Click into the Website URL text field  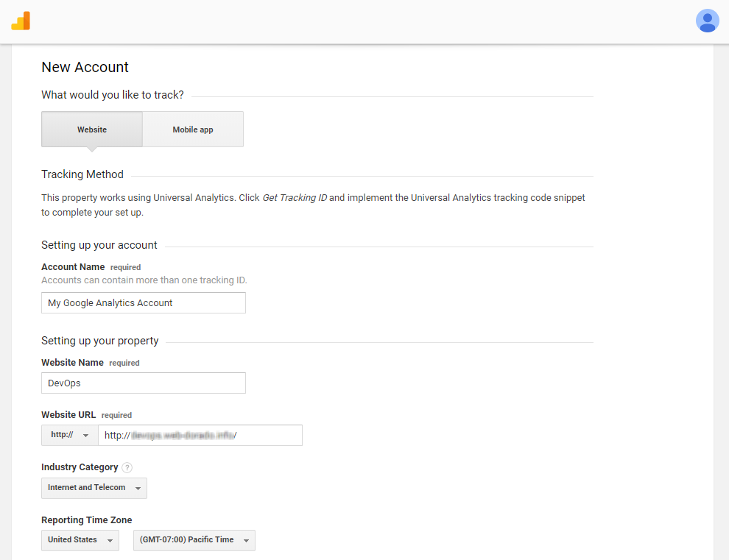[200, 435]
